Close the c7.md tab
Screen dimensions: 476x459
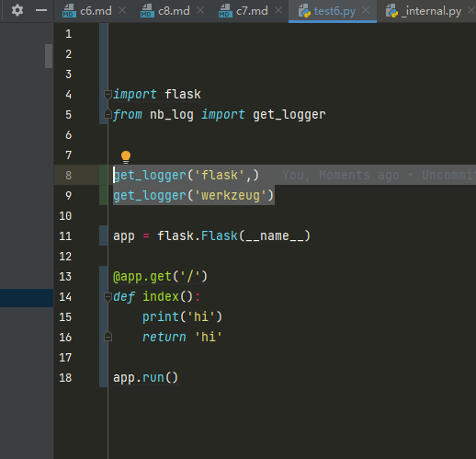tap(278, 11)
